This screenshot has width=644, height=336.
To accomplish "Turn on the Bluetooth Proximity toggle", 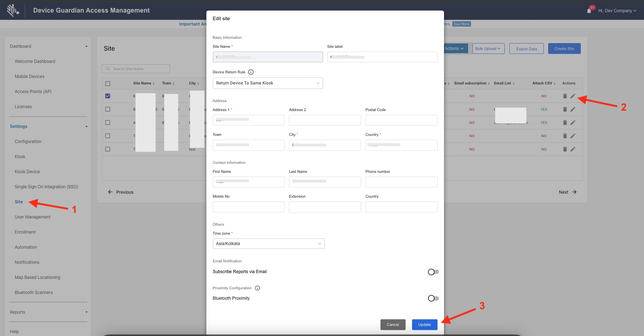I will tap(433, 298).
